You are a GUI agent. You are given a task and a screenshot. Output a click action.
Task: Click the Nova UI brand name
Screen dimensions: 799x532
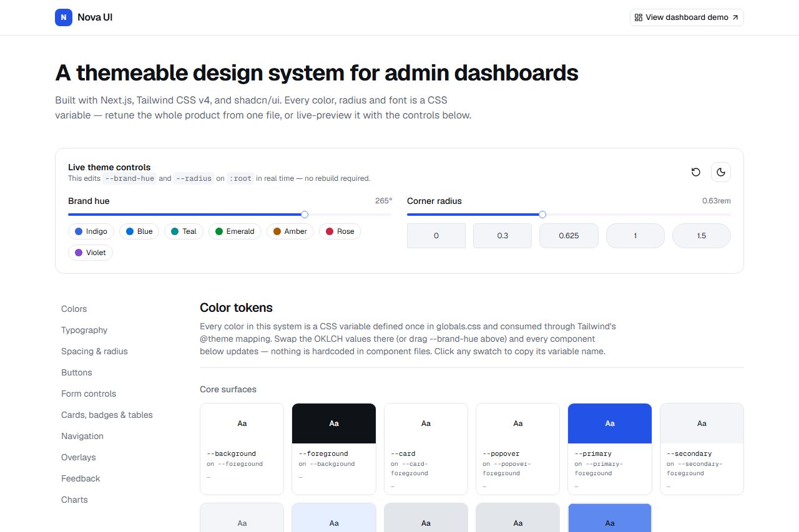pyautogui.click(x=95, y=17)
